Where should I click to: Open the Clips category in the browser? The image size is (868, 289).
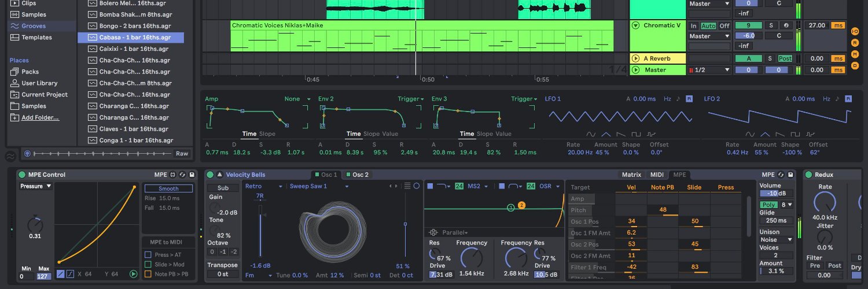[28, 3]
